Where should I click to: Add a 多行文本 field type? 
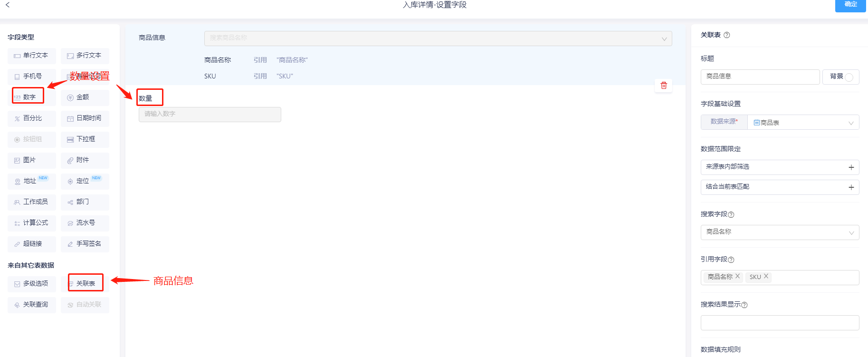click(x=85, y=56)
